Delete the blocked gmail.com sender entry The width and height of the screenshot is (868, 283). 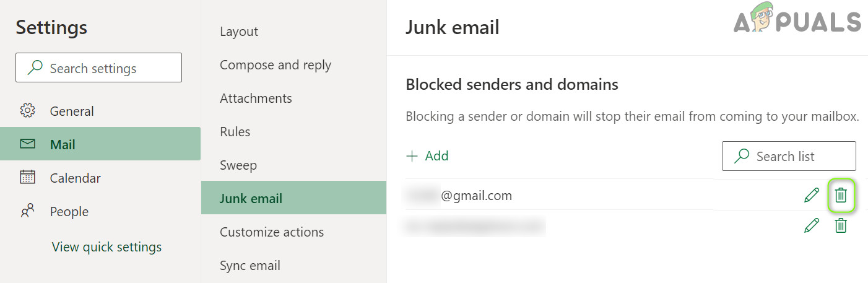(840, 196)
